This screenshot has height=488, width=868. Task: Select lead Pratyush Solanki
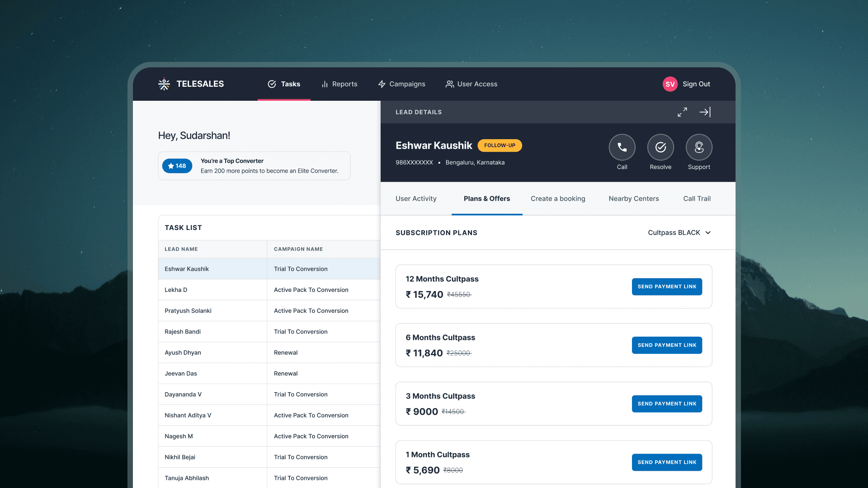tap(188, 311)
